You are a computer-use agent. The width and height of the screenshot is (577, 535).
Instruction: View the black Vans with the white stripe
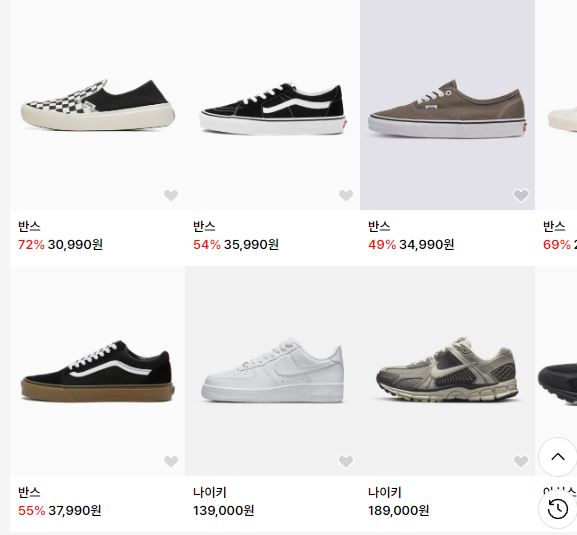coord(273,105)
